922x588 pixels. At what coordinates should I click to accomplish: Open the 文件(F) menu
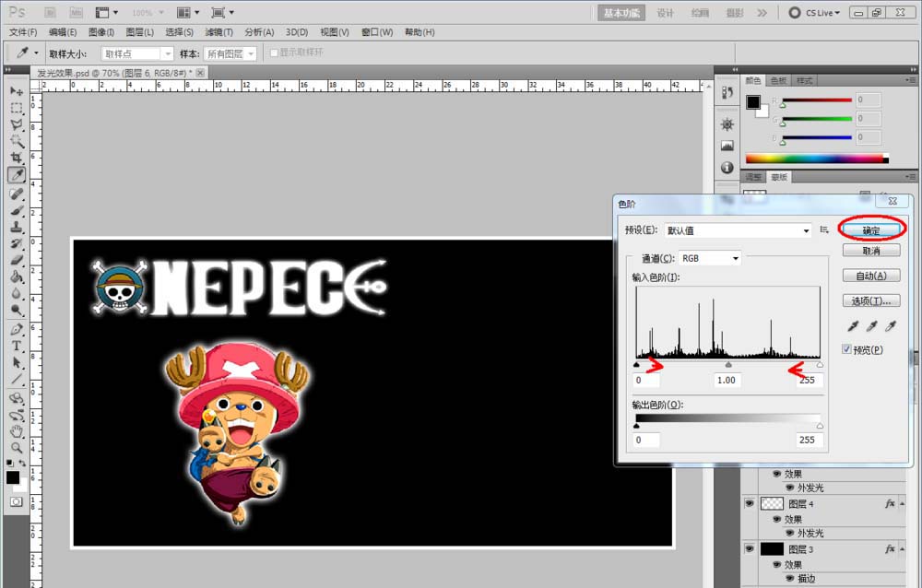click(x=23, y=32)
